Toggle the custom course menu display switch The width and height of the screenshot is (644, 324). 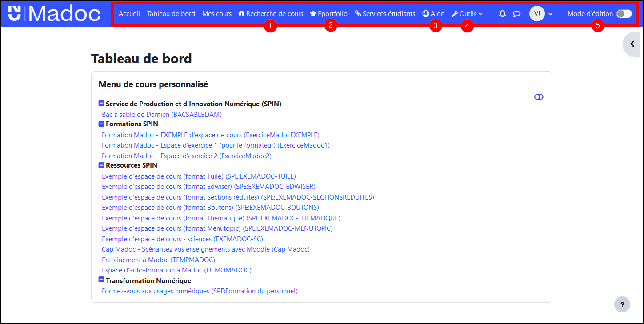(539, 97)
